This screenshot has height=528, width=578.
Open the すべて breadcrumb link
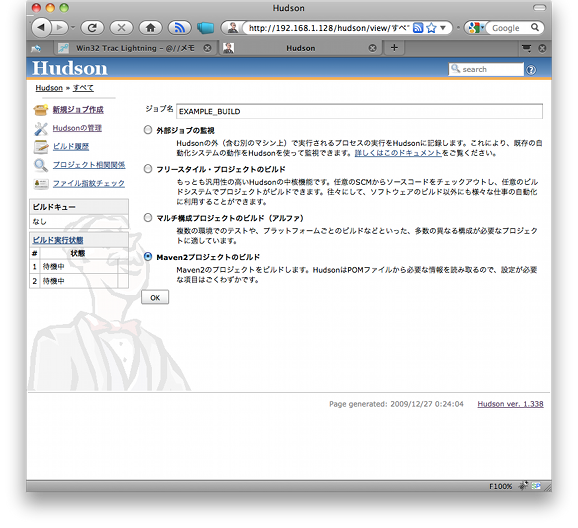tap(83, 88)
